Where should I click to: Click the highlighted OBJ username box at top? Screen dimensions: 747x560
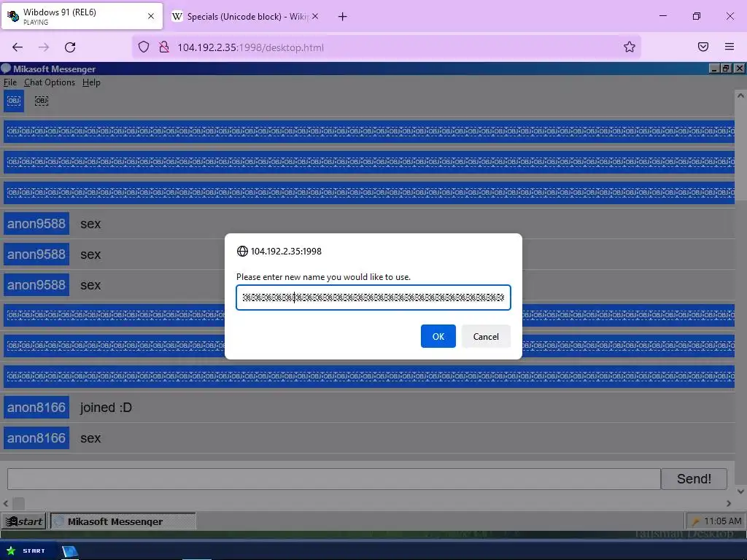tap(14, 101)
